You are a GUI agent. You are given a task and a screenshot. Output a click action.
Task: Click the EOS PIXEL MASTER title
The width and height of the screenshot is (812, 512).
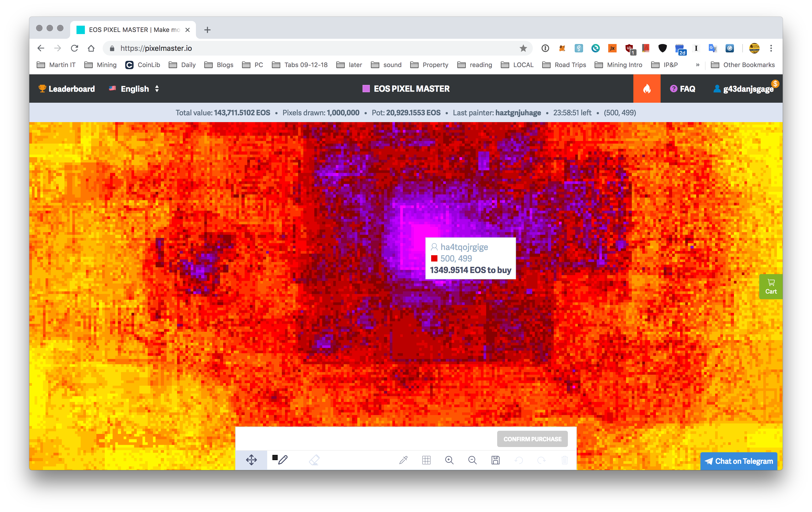(406, 89)
